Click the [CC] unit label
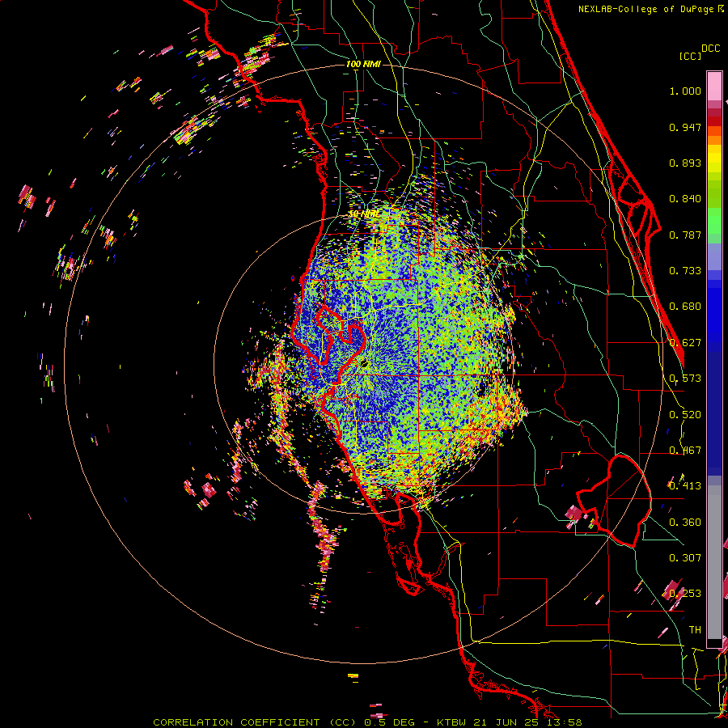728x728 pixels. click(690, 56)
